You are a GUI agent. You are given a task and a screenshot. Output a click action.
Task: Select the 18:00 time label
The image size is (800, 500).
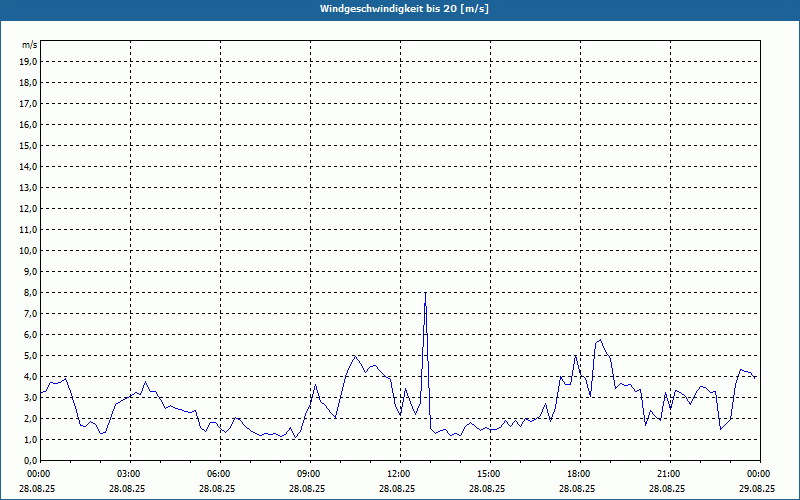coord(579,474)
